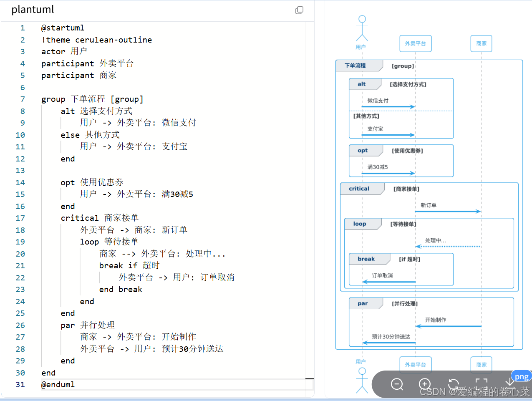Select the 商家 participant box
The width and height of the screenshot is (532, 401).
click(x=481, y=43)
